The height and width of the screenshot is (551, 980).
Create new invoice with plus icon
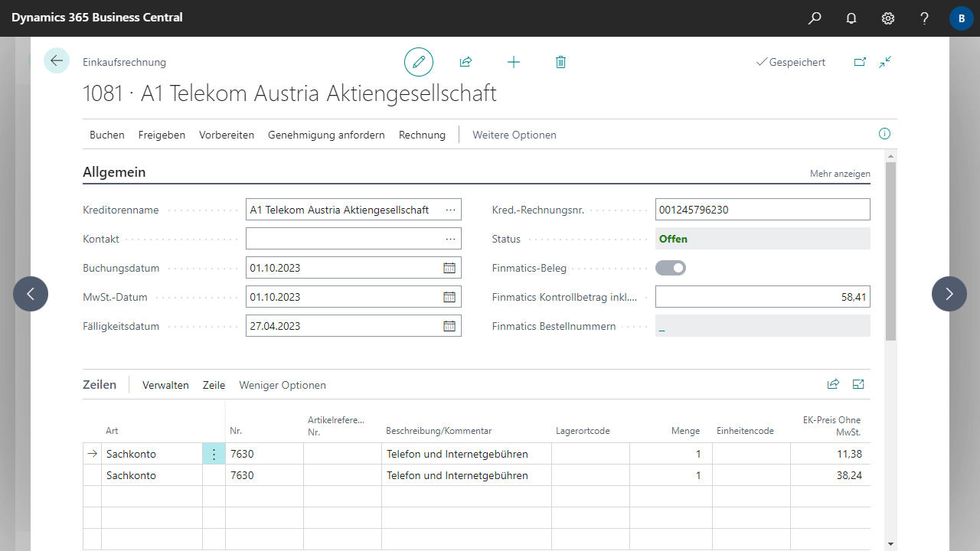click(514, 62)
